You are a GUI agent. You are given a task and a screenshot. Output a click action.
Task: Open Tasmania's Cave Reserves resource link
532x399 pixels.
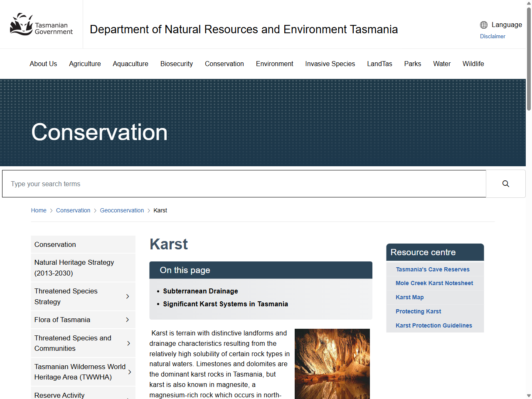click(433, 269)
